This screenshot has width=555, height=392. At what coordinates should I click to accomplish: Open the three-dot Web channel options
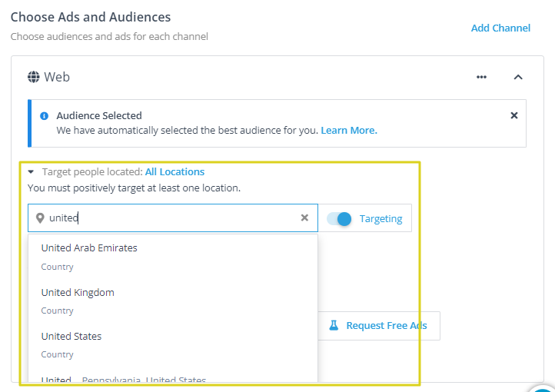(481, 77)
